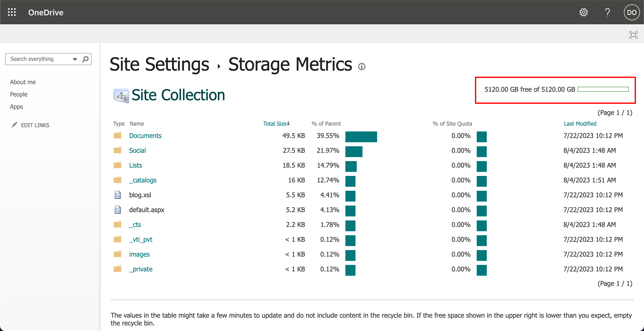644x331 pixels.
Task: Open the Social folder link
Action: tap(137, 151)
